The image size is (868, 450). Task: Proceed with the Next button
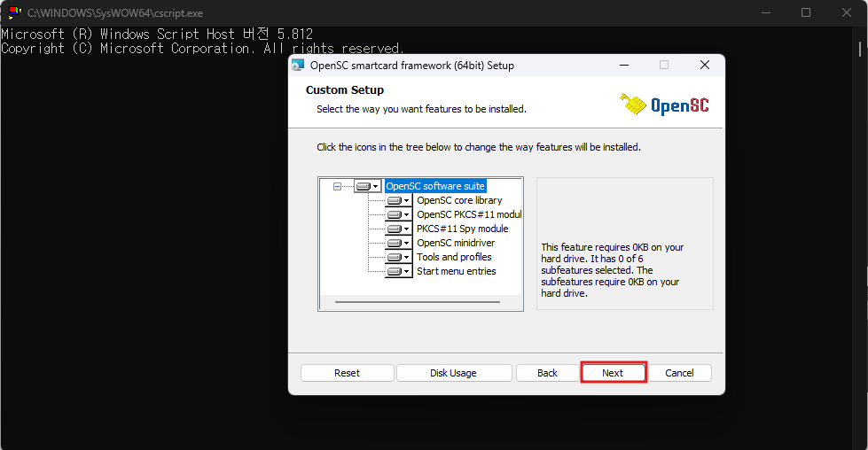click(x=613, y=373)
